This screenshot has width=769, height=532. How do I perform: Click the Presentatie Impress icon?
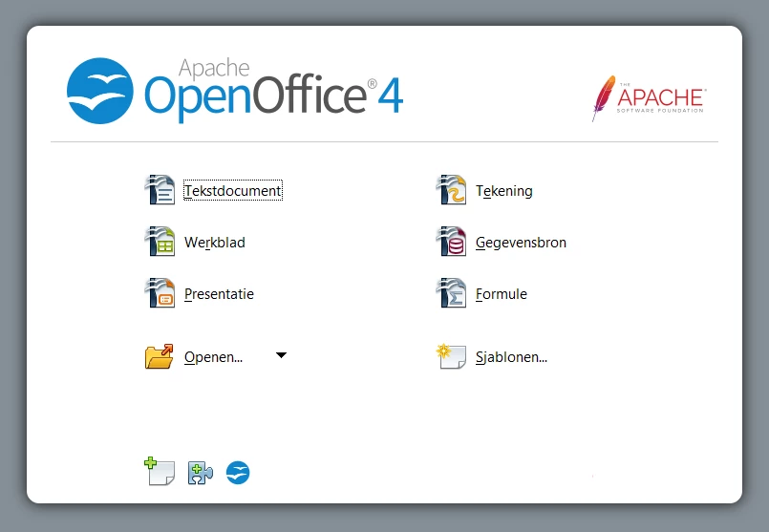(x=160, y=292)
